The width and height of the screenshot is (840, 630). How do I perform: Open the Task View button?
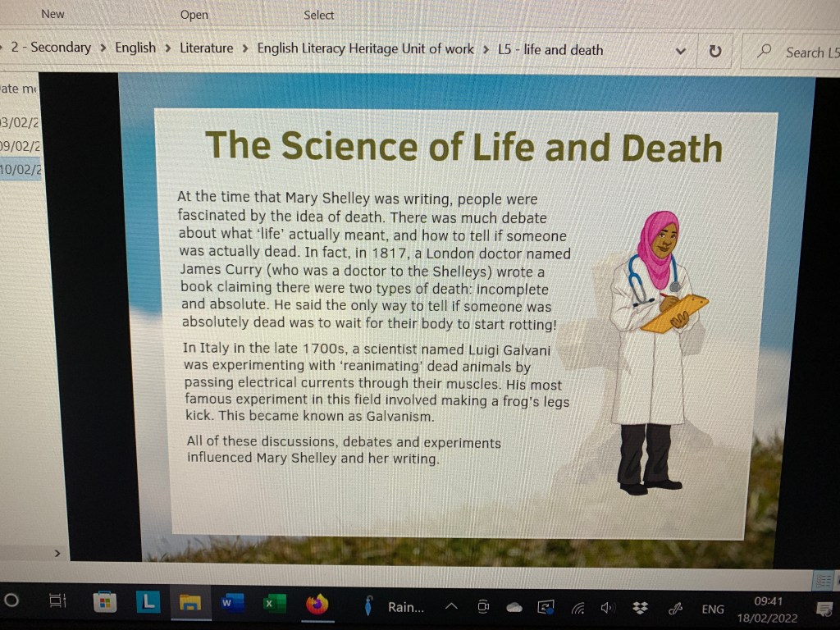tap(57, 601)
